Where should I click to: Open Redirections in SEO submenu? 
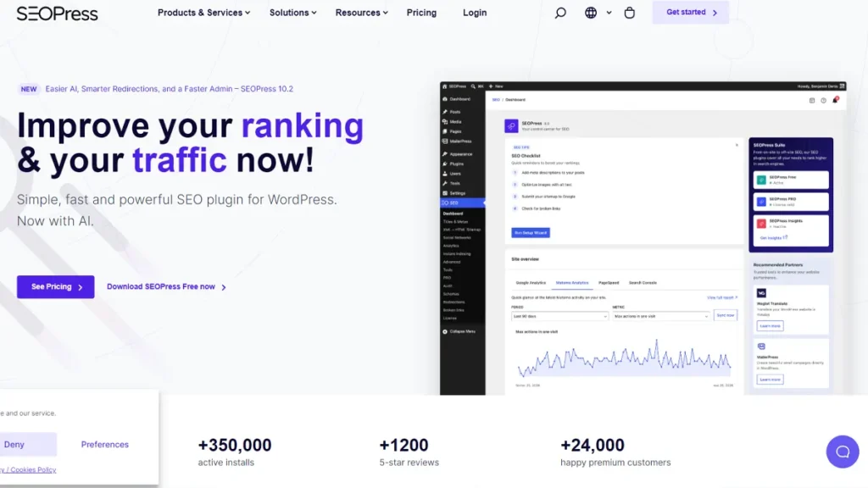coord(454,302)
